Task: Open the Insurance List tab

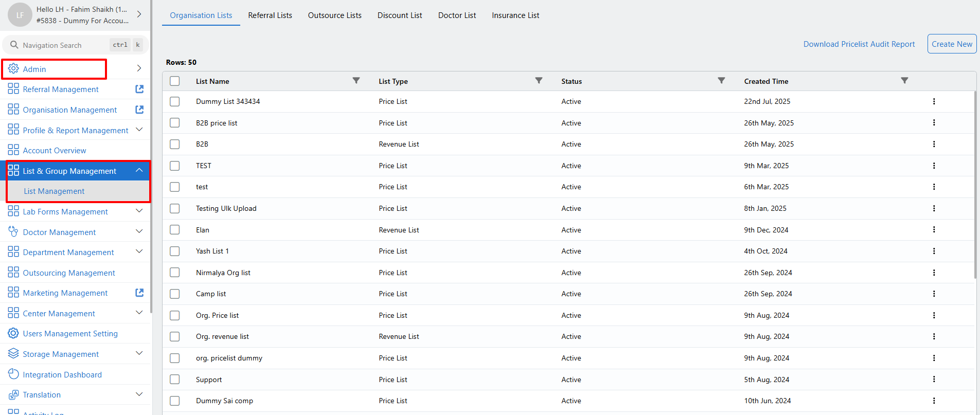Action: tap(515, 15)
